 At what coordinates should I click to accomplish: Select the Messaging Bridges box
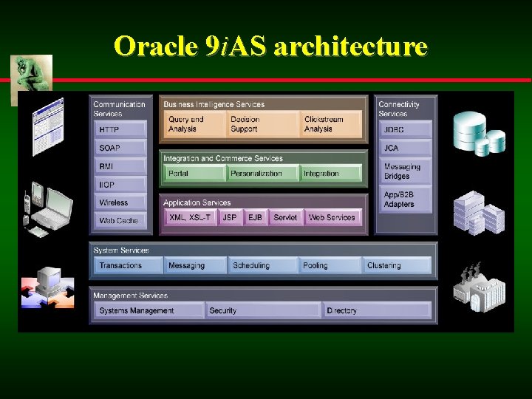click(406, 171)
